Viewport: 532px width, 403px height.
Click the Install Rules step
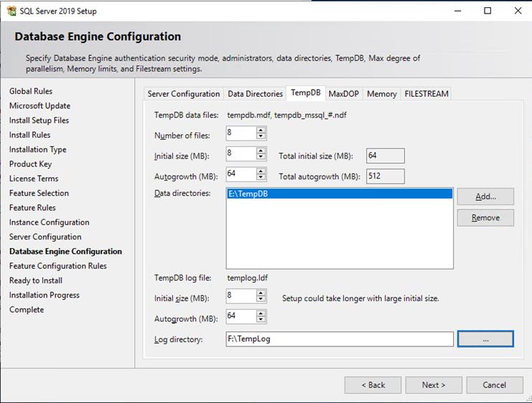click(30, 135)
